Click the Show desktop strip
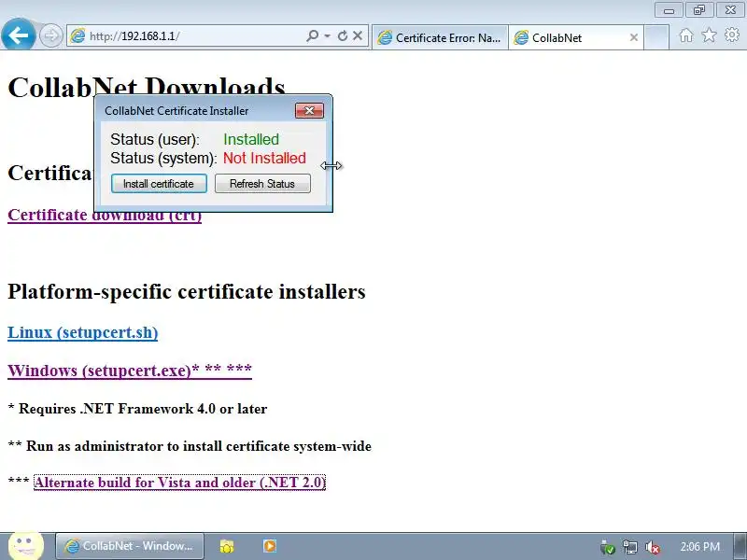Image resolution: width=747 pixels, height=560 pixels. point(740,546)
